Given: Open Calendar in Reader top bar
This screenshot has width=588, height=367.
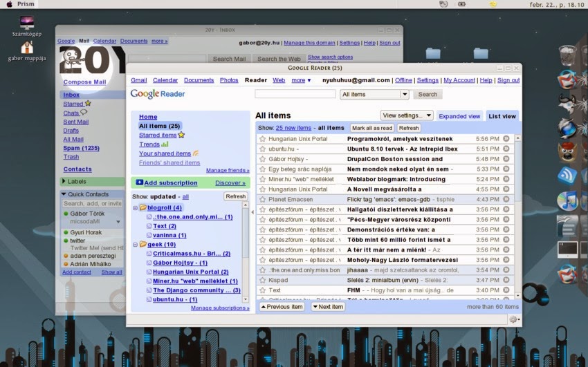Looking at the screenshot, I should pos(165,80).
